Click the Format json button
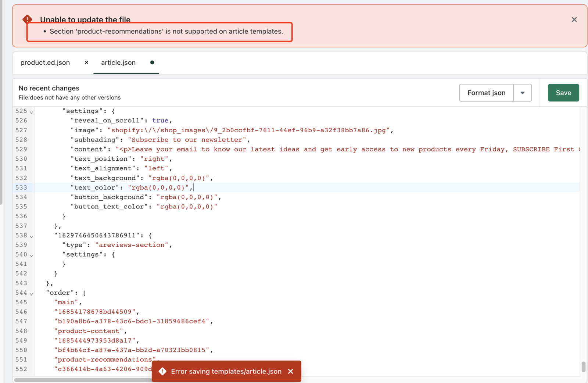Image resolution: width=588 pixels, height=383 pixels. tap(486, 93)
